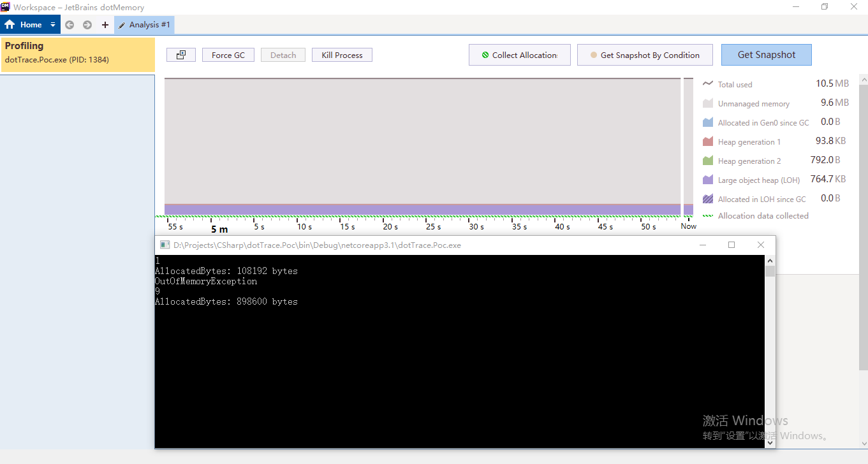Image resolution: width=868 pixels, height=464 pixels.
Task: Click the Allocated in Gen0 legend icon
Action: [708, 122]
